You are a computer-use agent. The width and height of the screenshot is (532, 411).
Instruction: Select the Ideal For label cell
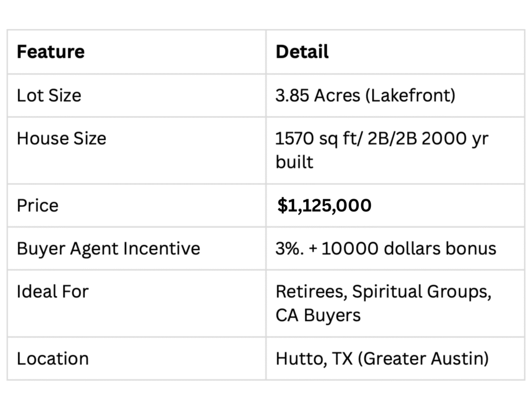[x=137, y=303]
